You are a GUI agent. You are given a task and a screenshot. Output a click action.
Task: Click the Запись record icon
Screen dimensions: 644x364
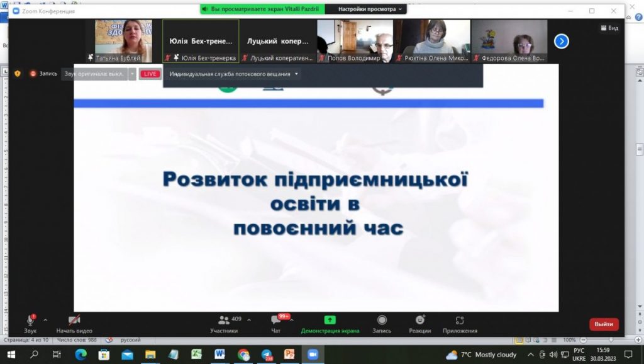click(x=382, y=320)
